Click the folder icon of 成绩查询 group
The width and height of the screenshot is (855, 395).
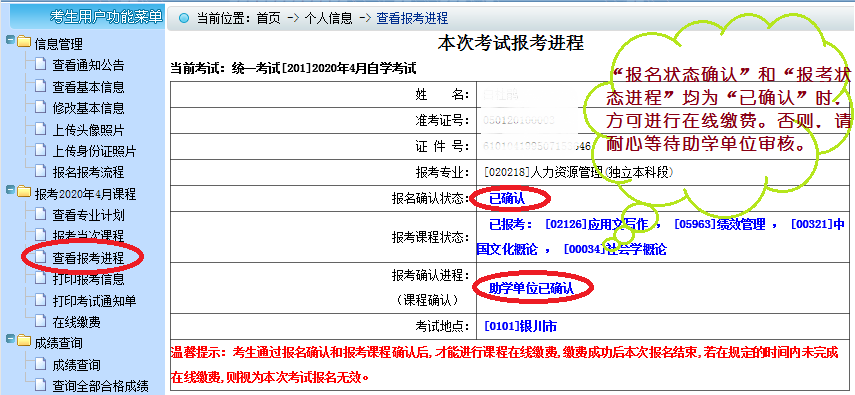coord(23,342)
